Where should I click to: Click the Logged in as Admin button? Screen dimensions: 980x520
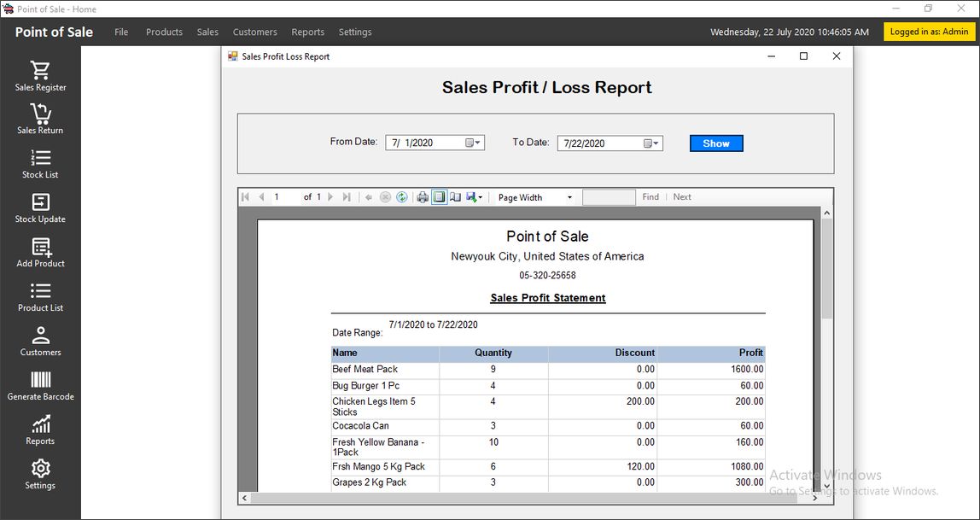pyautogui.click(x=929, y=32)
